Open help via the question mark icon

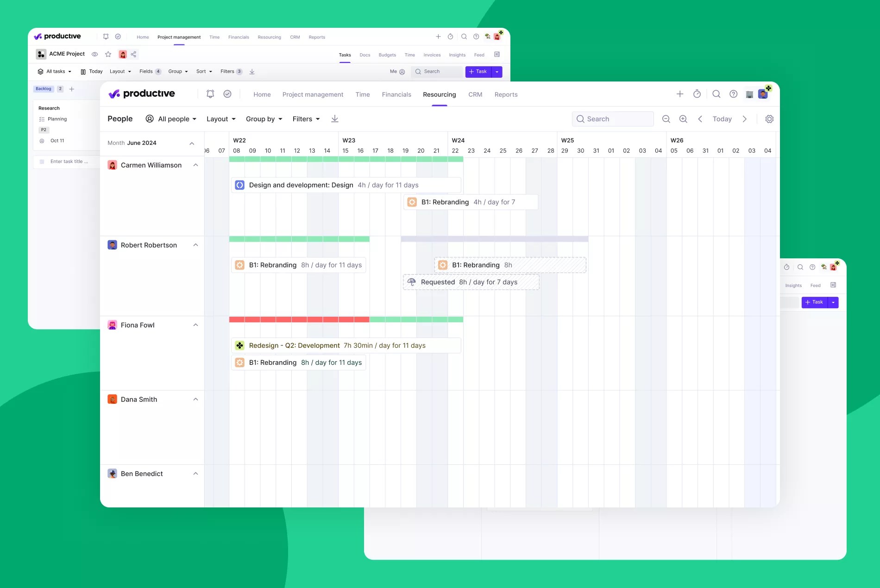733,94
